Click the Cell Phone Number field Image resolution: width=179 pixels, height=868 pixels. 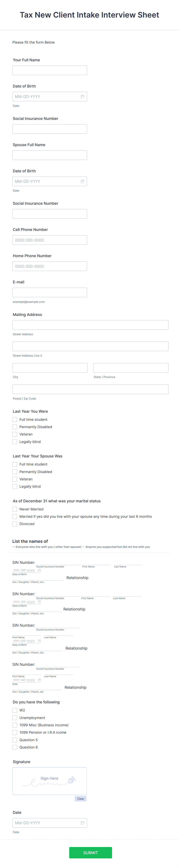coord(49,240)
